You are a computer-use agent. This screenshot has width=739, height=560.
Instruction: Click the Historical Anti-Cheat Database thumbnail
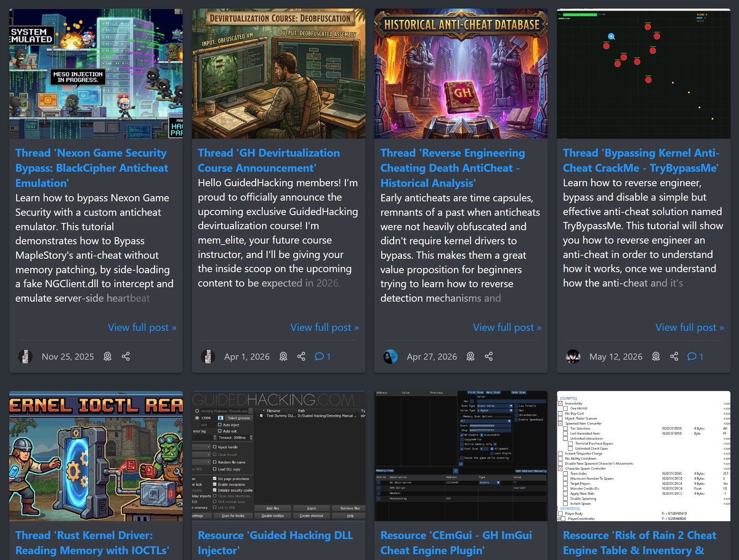click(461, 73)
